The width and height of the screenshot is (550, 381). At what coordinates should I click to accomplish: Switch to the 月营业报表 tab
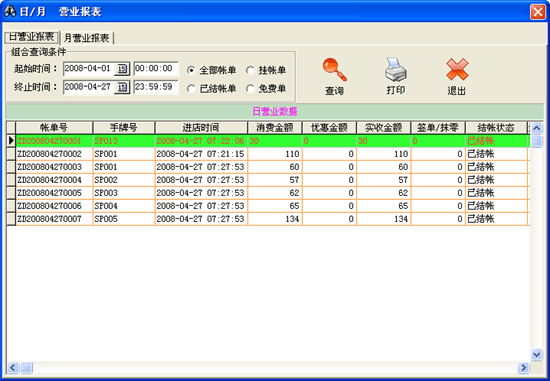pyautogui.click(x=87, y=38)
